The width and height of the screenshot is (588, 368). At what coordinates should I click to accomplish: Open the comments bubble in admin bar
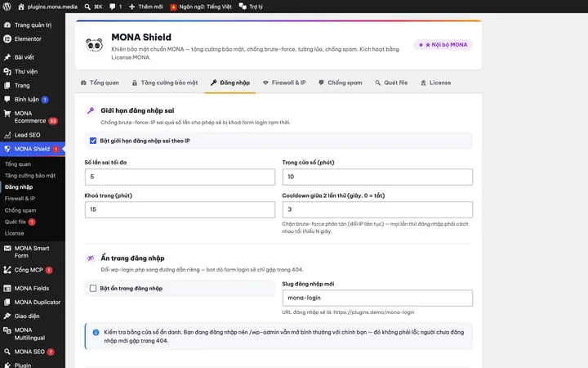[x=115, y=7]
